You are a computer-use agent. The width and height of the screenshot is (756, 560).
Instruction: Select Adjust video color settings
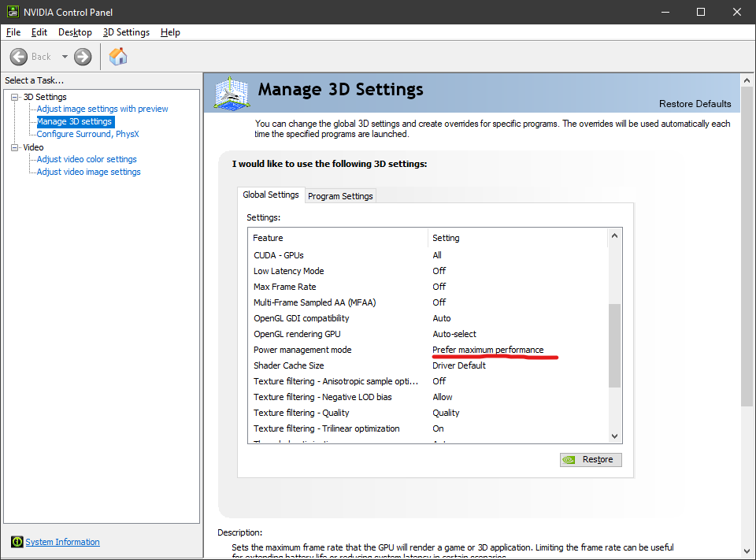click(87, 159)
